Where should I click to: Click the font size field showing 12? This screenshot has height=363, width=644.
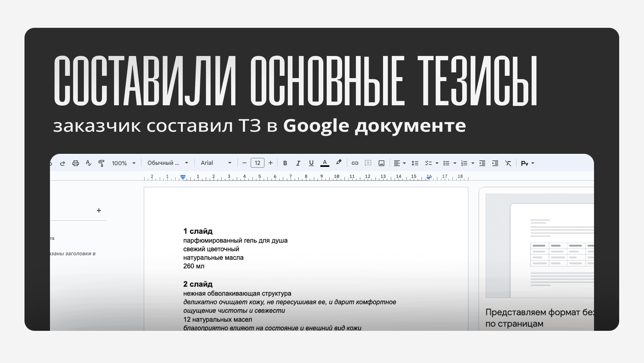tap(257, 163)
